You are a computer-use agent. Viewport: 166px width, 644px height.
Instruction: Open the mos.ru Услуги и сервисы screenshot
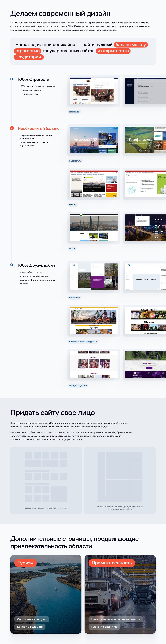click(x=145, y=184)
